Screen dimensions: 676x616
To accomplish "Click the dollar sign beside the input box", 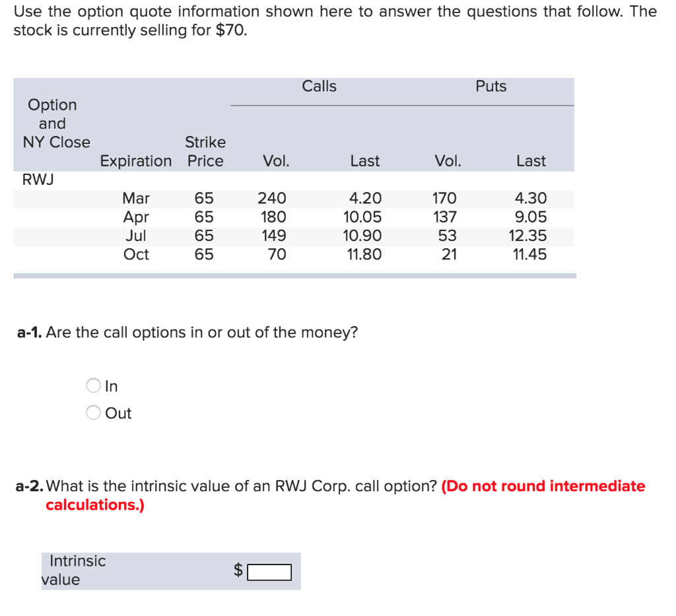I will point(238,572).
